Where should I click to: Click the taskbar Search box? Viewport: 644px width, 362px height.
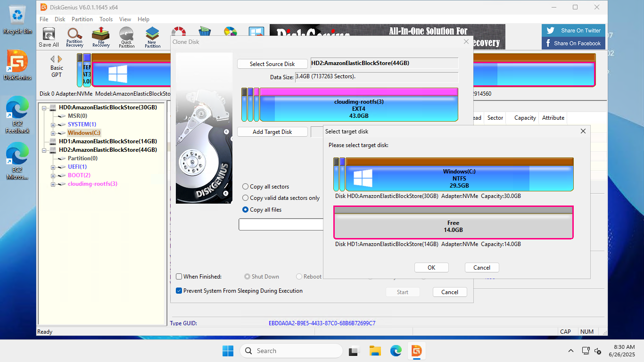[291, 351]
